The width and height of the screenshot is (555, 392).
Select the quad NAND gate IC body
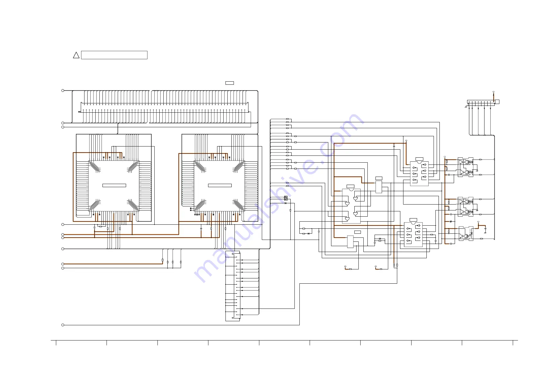pos(351,206)
